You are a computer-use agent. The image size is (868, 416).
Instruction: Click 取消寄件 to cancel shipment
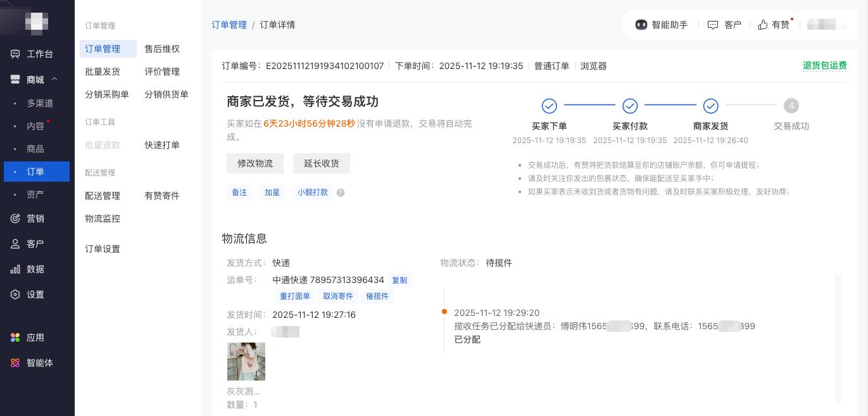click(x=338, y=296)
